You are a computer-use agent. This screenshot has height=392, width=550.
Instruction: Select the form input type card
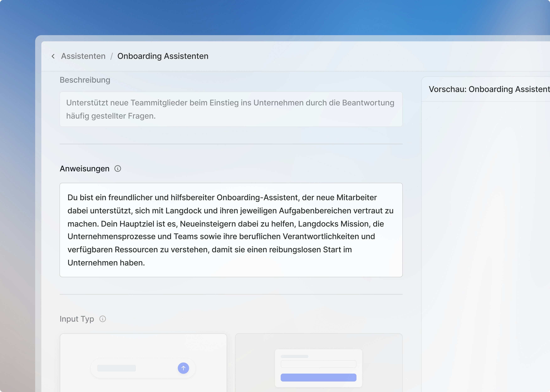coord(319,342)
